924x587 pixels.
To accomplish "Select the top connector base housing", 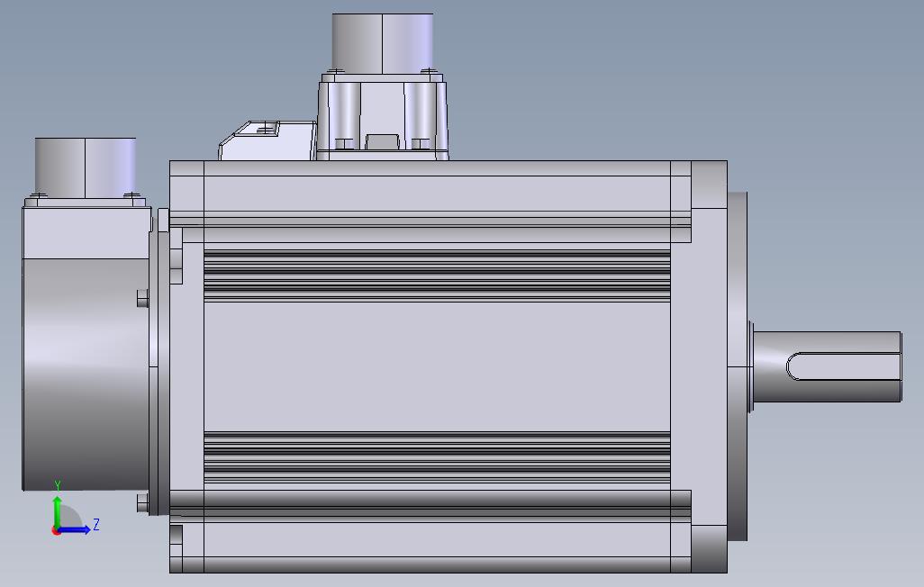I will pyautogui.click(x=383, y=117).
